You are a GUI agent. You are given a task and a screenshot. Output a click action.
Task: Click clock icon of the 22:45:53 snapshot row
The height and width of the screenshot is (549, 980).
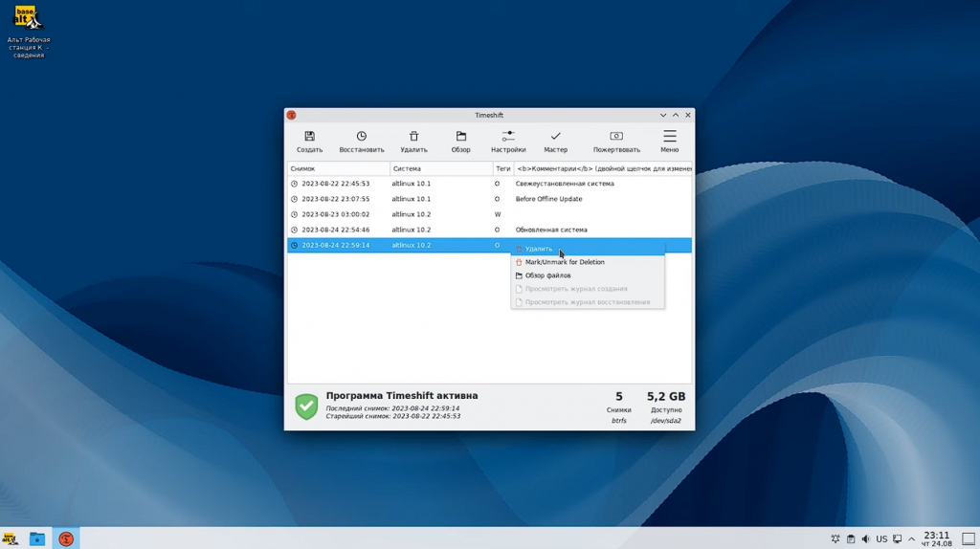(295, 184)
